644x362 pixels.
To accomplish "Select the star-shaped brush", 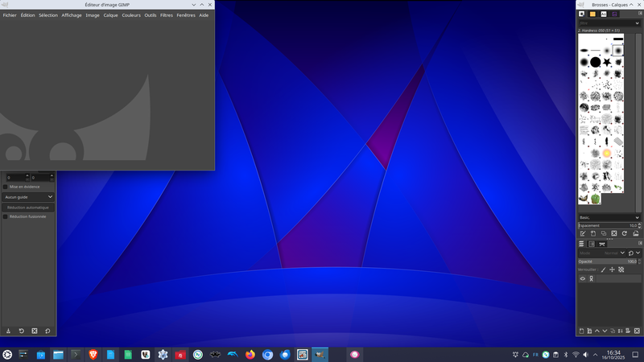I will coord(607,62).
